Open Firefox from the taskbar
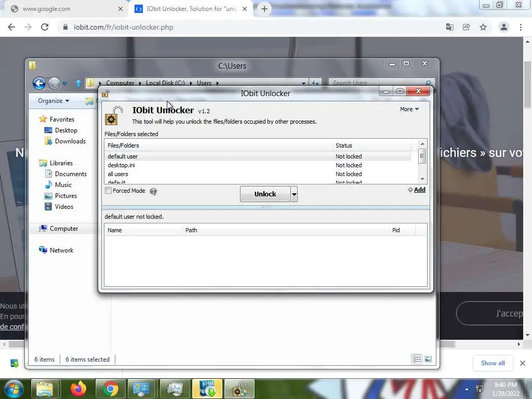 (78, 389)
